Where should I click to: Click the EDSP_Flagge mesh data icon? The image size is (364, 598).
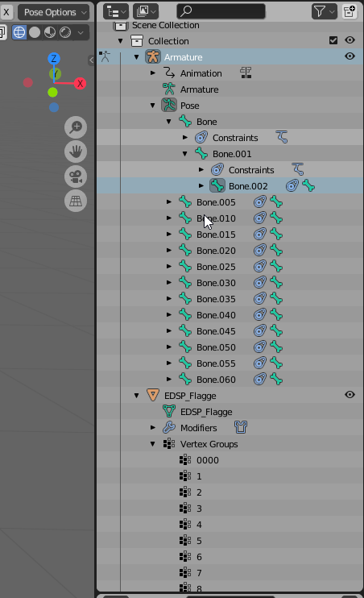point(169,412)
